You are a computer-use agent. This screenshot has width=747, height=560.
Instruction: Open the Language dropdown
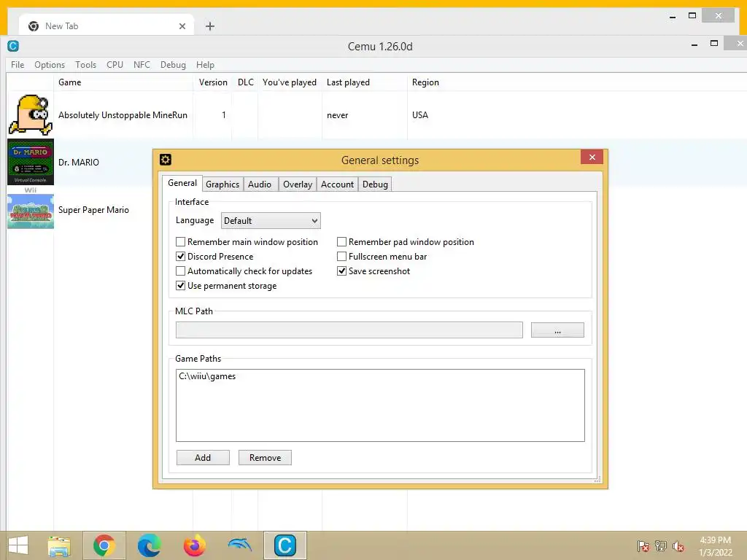(271, 220)
